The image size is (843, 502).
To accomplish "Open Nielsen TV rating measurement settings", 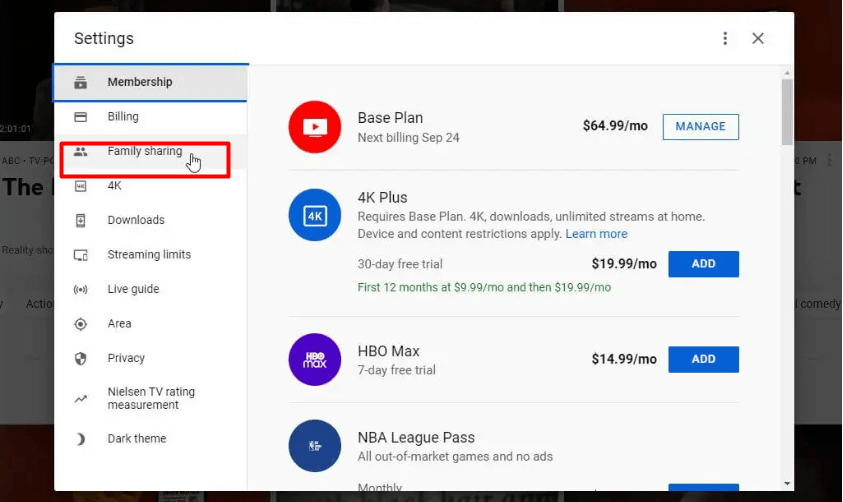I will click(x=151, y=398).
